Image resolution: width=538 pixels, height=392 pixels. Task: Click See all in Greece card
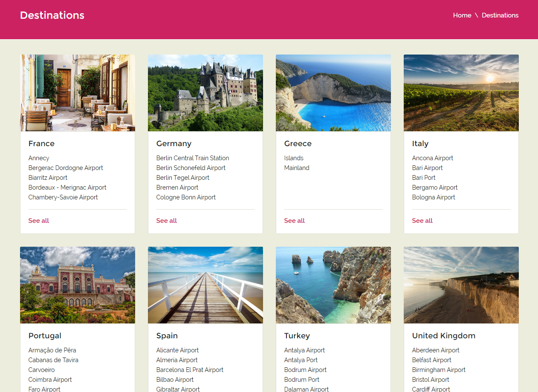[x=295, y=221]
